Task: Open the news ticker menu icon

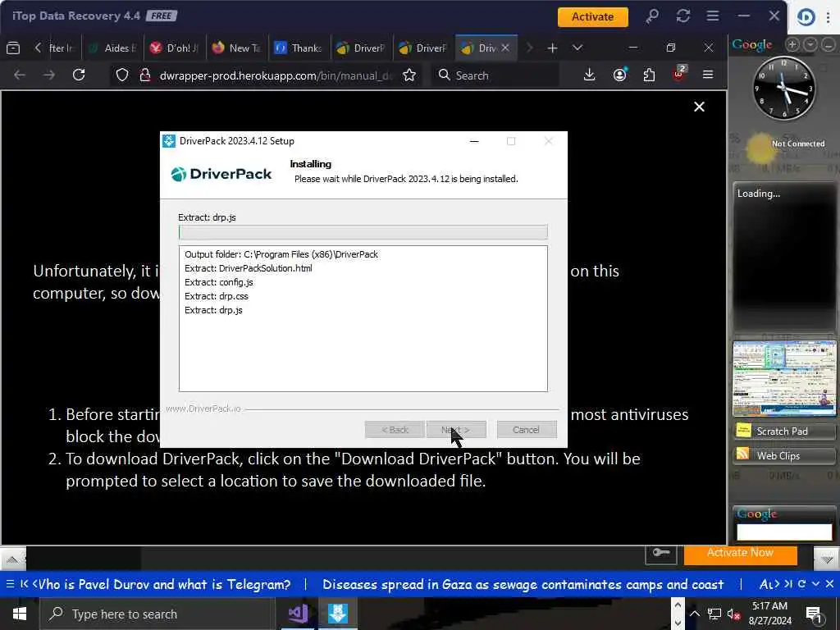Action: pos(10,584)
